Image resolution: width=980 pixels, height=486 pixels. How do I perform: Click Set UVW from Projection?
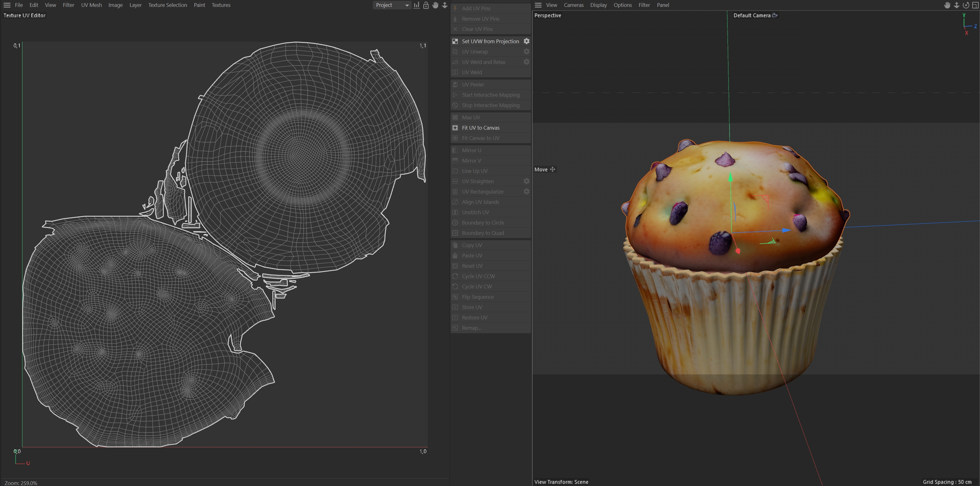pos(490,41)
